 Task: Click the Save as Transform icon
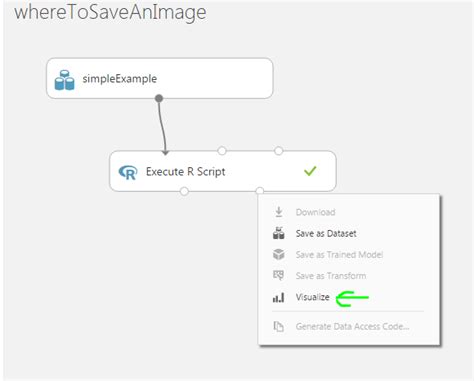[278, 275]
